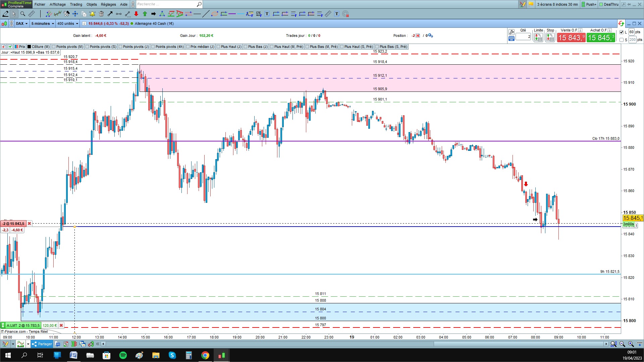Open the Trading menu

click(x=76, y=4)
